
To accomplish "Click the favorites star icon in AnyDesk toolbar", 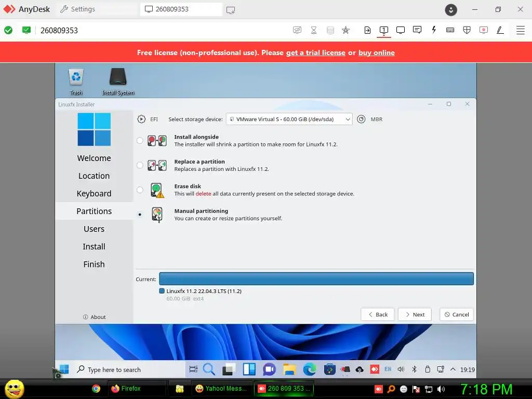I will pos(345,30).
